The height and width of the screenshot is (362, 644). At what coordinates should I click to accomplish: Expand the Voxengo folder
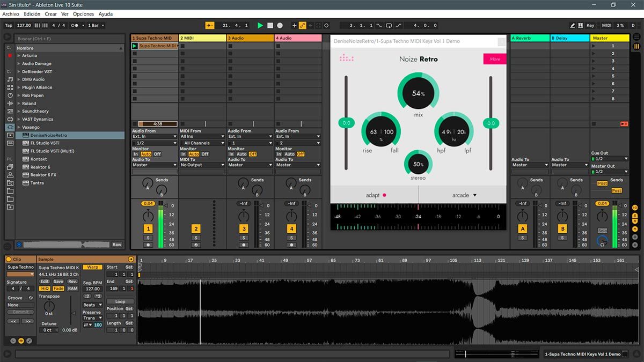[x=19, y=127]
